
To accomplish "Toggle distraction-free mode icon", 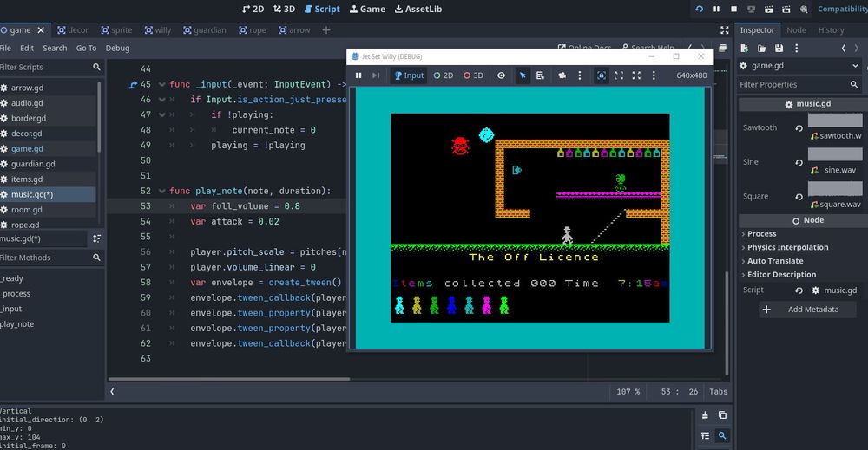I will point(725,29).
